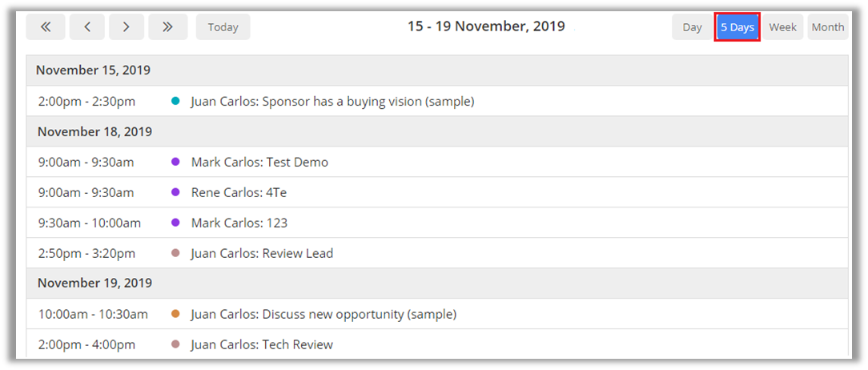Change calendar to Month view
Image resolution: width=868 pixels, height=370 pixels.
827,27
